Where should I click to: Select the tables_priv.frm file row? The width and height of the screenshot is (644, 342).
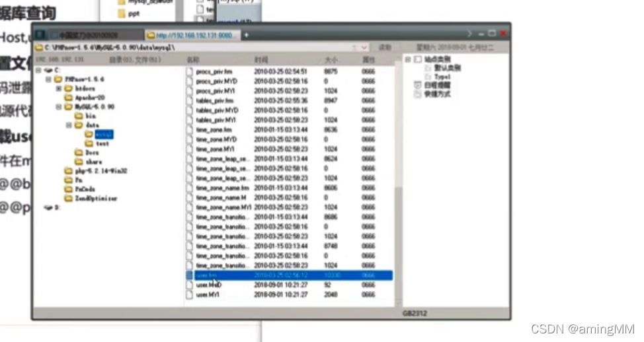coord(289,100)
